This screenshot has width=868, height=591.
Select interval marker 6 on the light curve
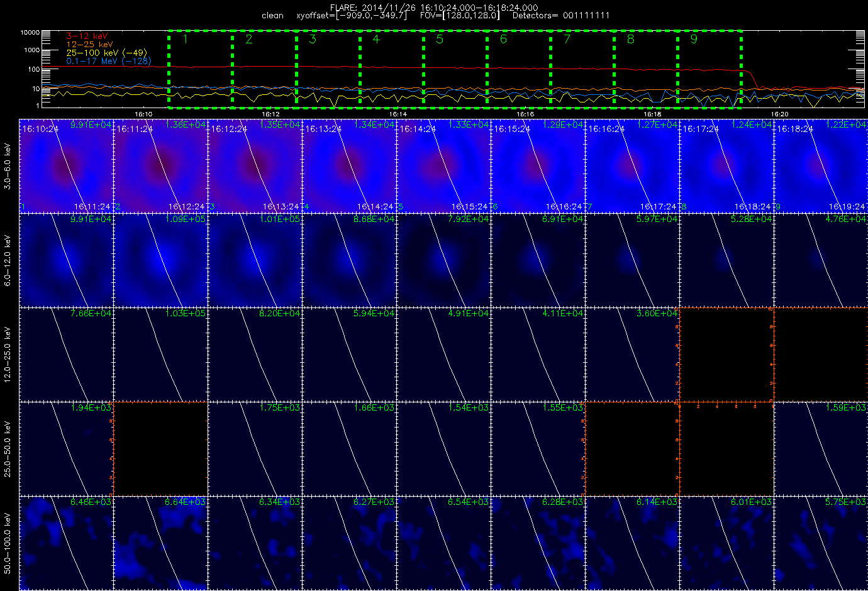(x=503, y=40)
